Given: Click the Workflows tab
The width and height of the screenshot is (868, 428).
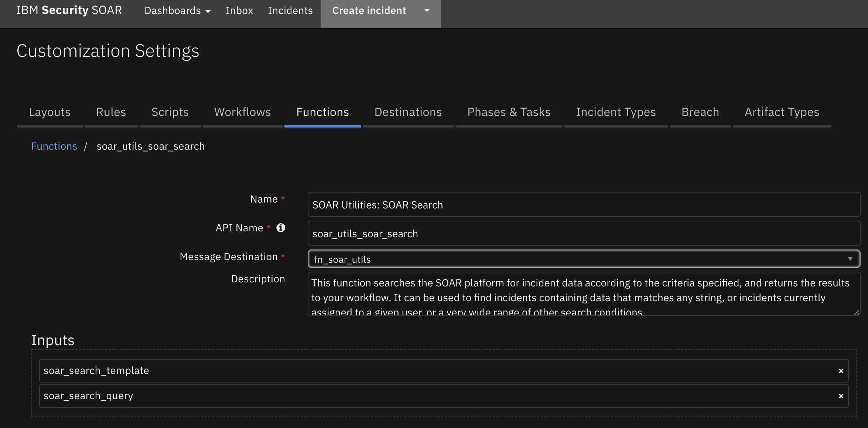Looking at the screenshot, I should click(x=242, y=111).
